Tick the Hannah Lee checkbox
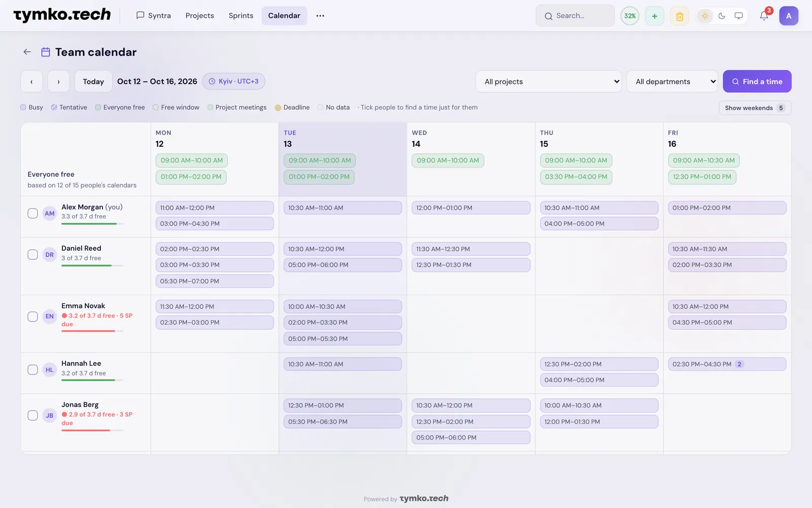This screenshot has width=812, height=508. 32,370
